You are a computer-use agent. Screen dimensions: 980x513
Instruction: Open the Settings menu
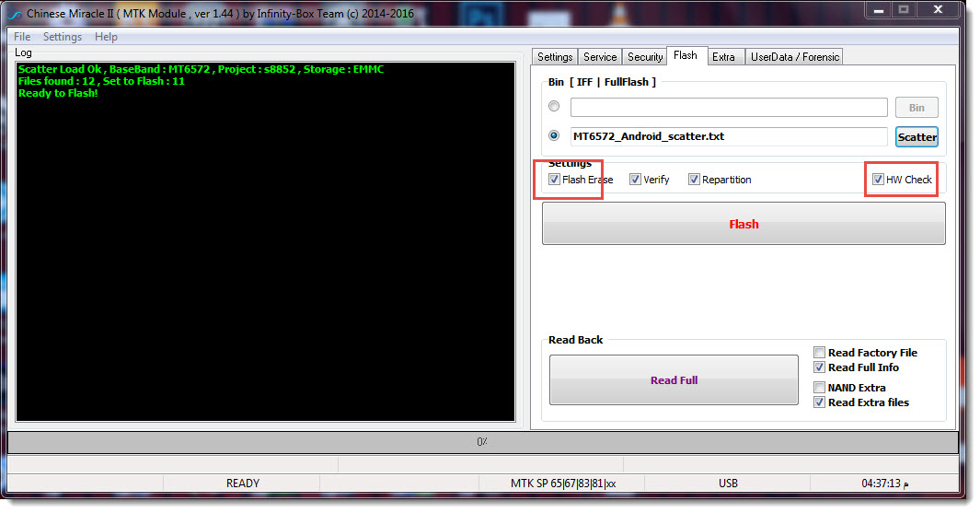click(63, 37)
